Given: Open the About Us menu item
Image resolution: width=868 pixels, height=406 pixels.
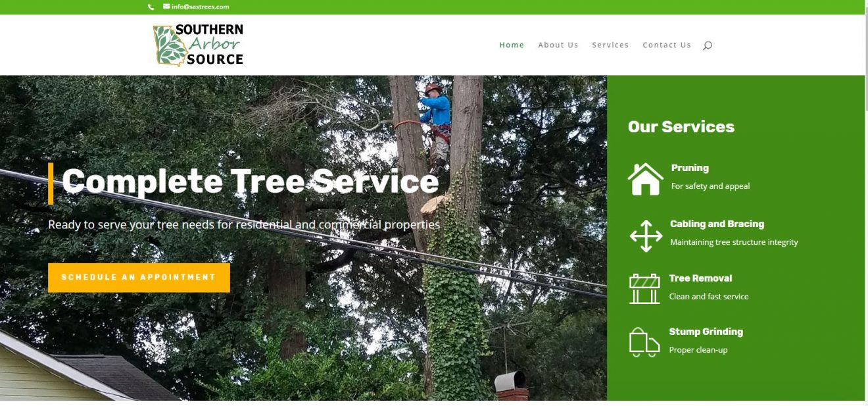Looking at the screenshot, I should click(x=558, y=45).
